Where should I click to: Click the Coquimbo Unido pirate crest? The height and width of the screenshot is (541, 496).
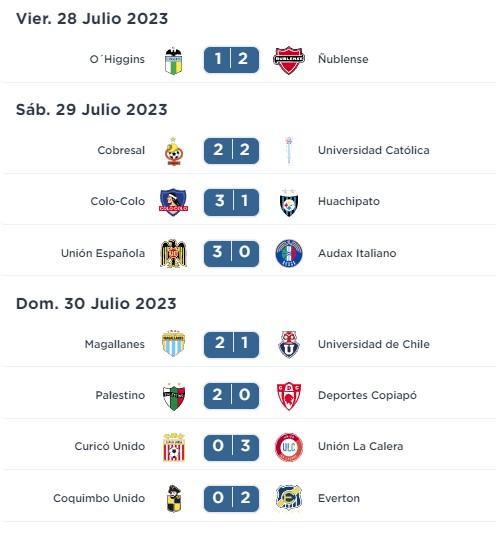(x=173, y=499)
